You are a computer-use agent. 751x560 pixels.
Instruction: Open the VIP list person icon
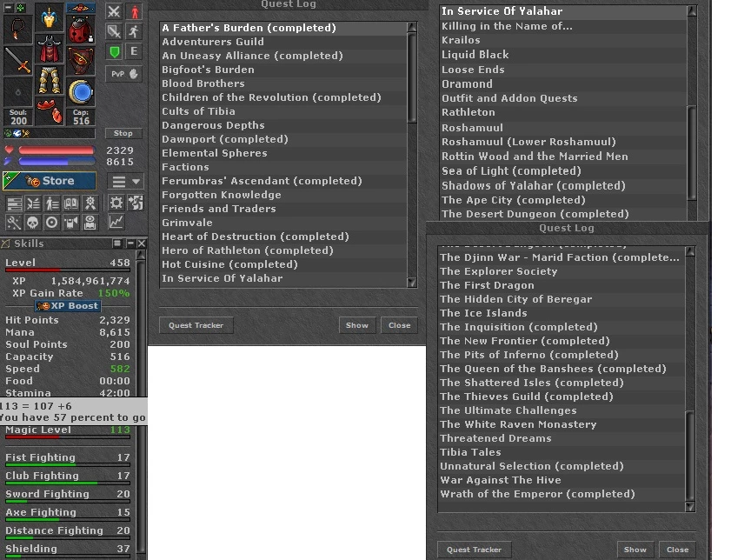pyautogui.click(x=52, y=203)
